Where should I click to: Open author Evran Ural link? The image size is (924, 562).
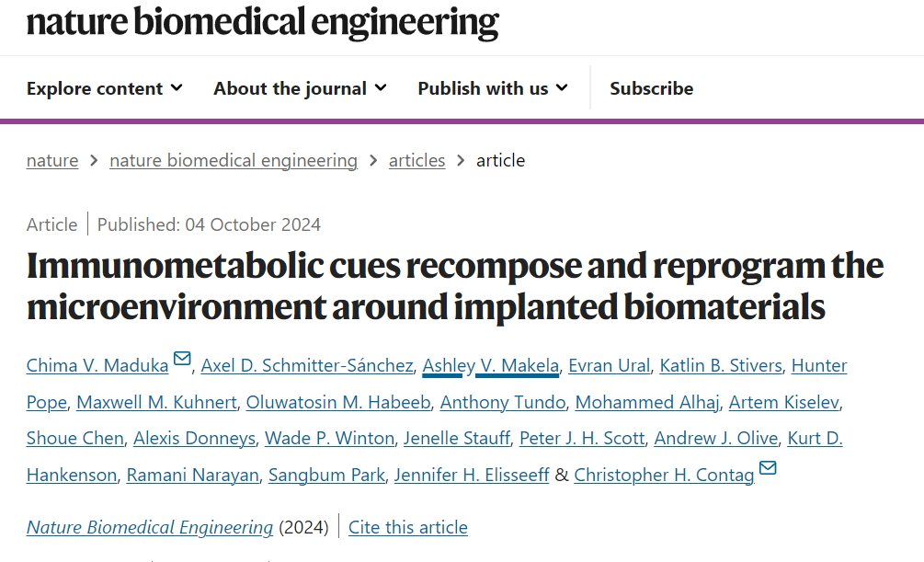pyautogui.click(x=610, y=366)
